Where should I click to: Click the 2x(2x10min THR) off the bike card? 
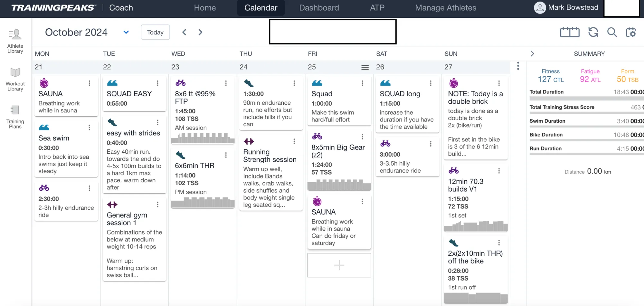(x=476, y=270)
